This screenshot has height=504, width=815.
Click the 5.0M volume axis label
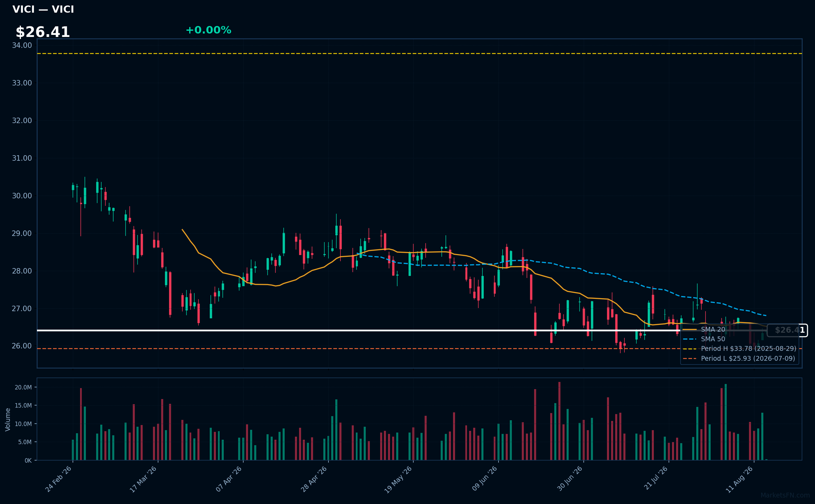pos(25,442)
